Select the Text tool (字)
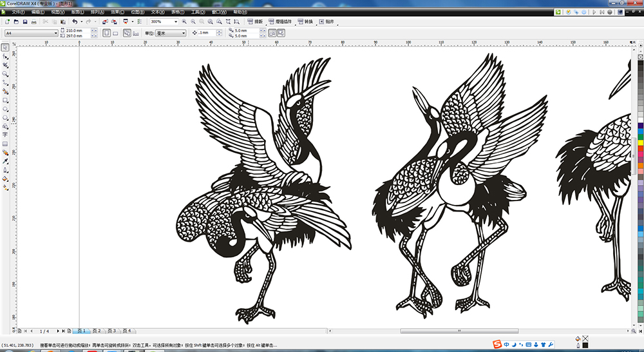Image resolution: width=644 pixels, height=352 pixels. click(5, 135)
